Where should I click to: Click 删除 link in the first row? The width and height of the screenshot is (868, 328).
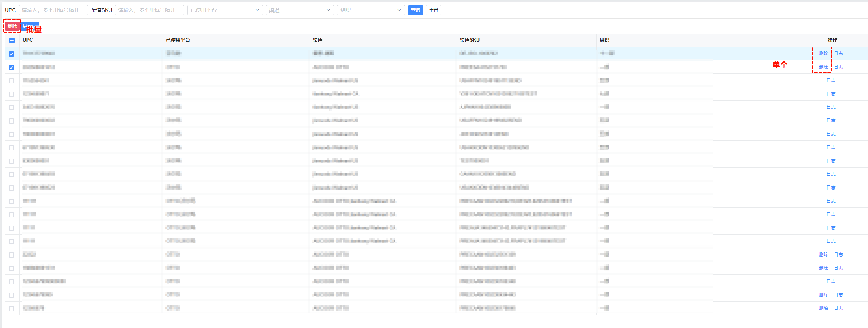click(823, 54)
